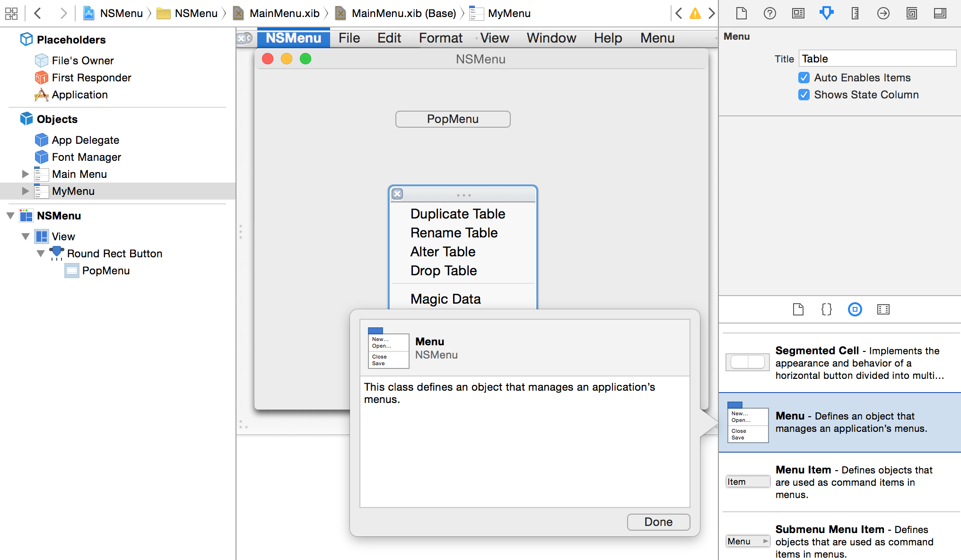Show the View Effects inspector

tap(940, 13)
